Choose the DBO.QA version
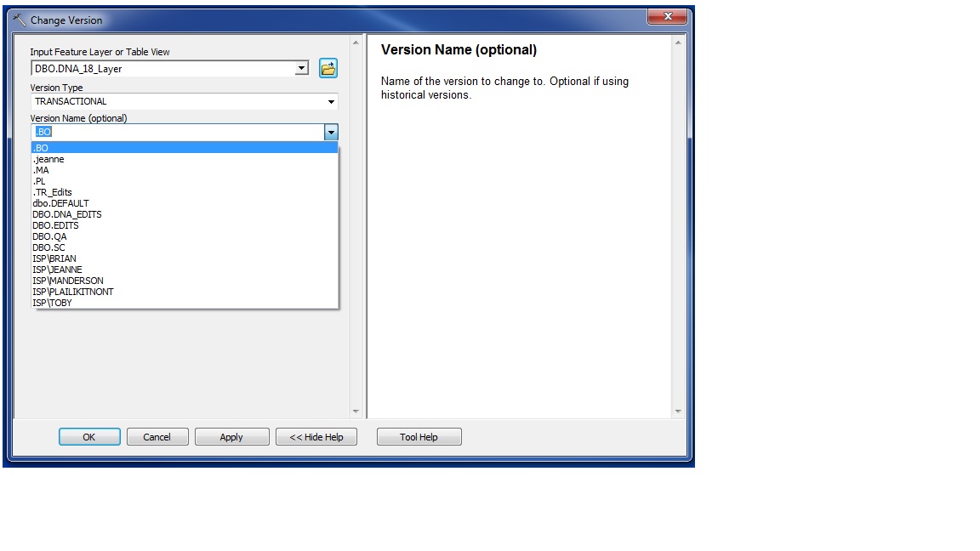 coord(185,236)
